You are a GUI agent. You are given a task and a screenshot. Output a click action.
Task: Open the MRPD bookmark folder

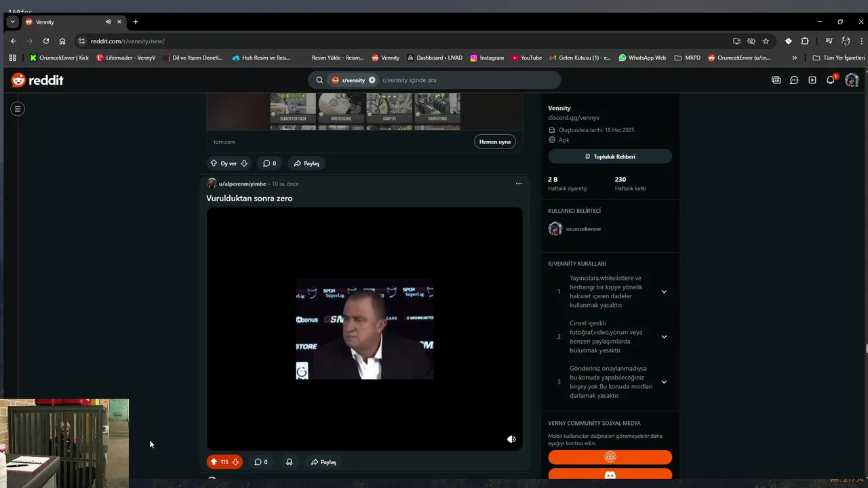point(688,58)
